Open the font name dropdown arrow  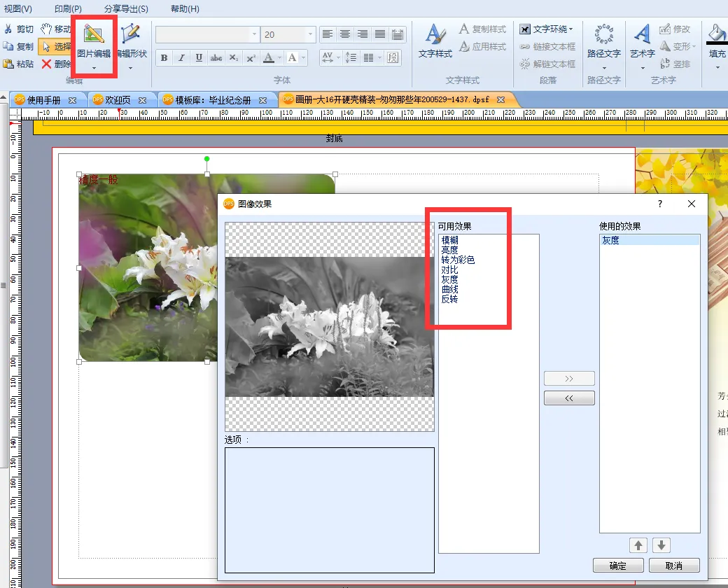(254, 34)
